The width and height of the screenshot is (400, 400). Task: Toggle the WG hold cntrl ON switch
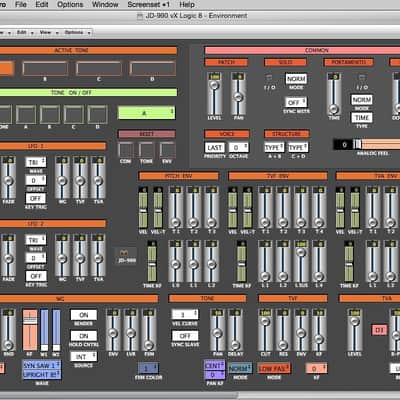[x=84, y=336]
